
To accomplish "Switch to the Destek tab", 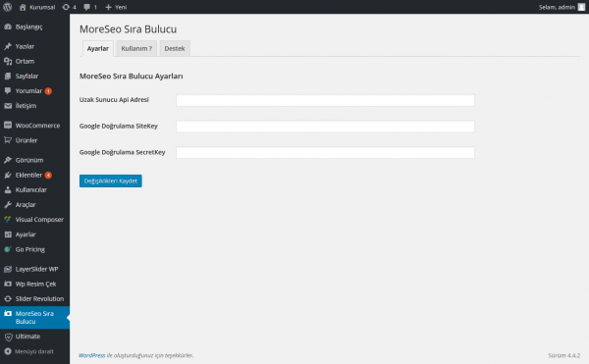I will click(175, 48).
